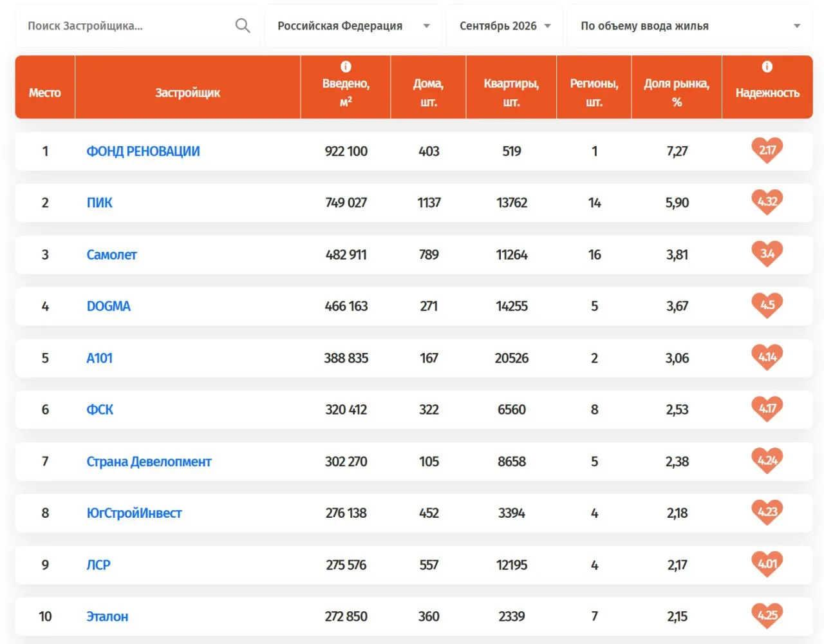Image resolution: width=824 pixels, height=644 pixels.
Task: Sort by the Доля рынка column header
Action: [677, 92]
